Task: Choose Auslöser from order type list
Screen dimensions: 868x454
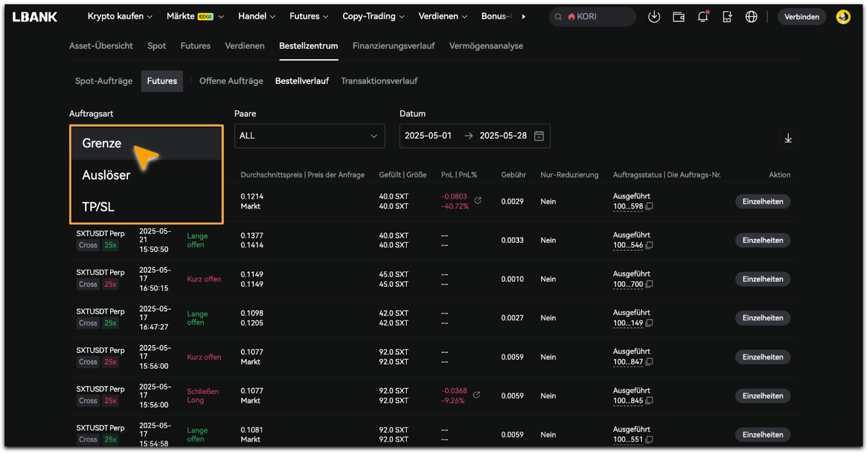Action: click(106, 175)
